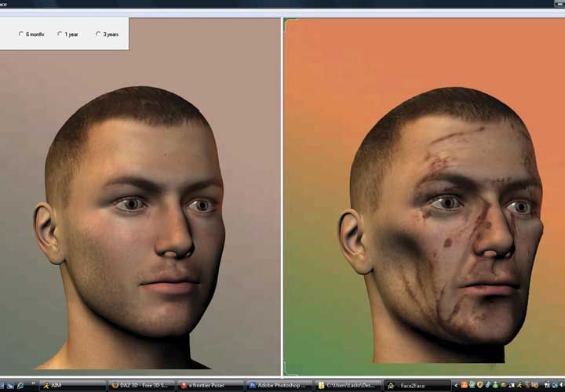Click the Switch Between Windows quick launch icon

pyautogui.click(x=10, y=386)
